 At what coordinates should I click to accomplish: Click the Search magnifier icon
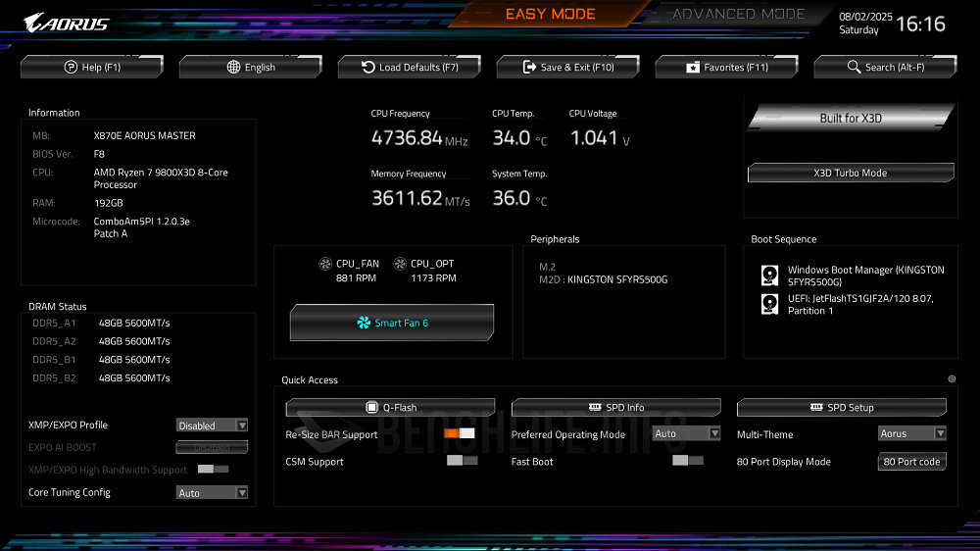click(x=854, y=67)
